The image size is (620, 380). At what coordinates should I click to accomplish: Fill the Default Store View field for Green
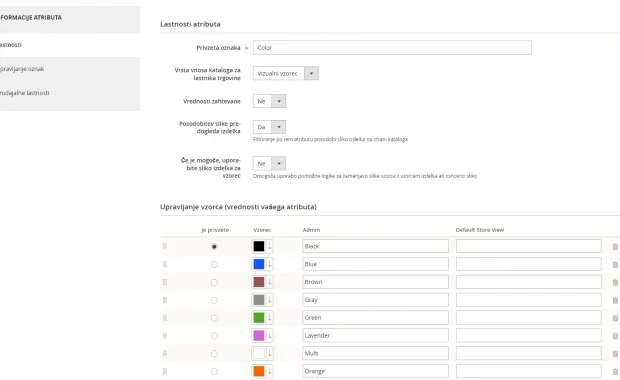529,317
